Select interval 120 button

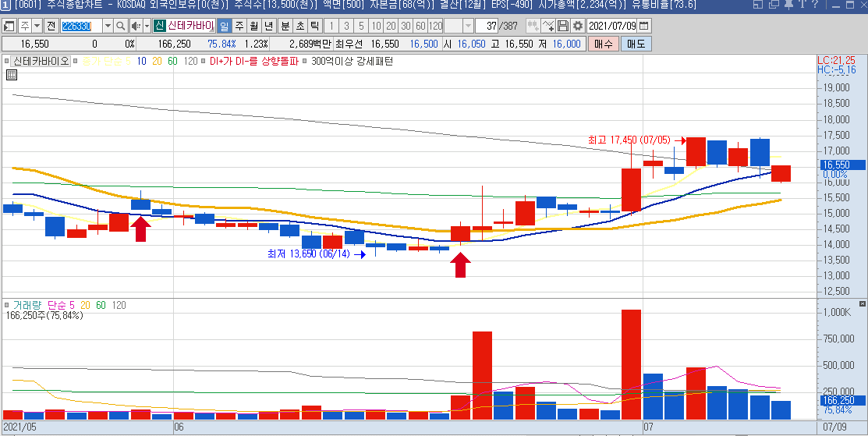[435, 26]
